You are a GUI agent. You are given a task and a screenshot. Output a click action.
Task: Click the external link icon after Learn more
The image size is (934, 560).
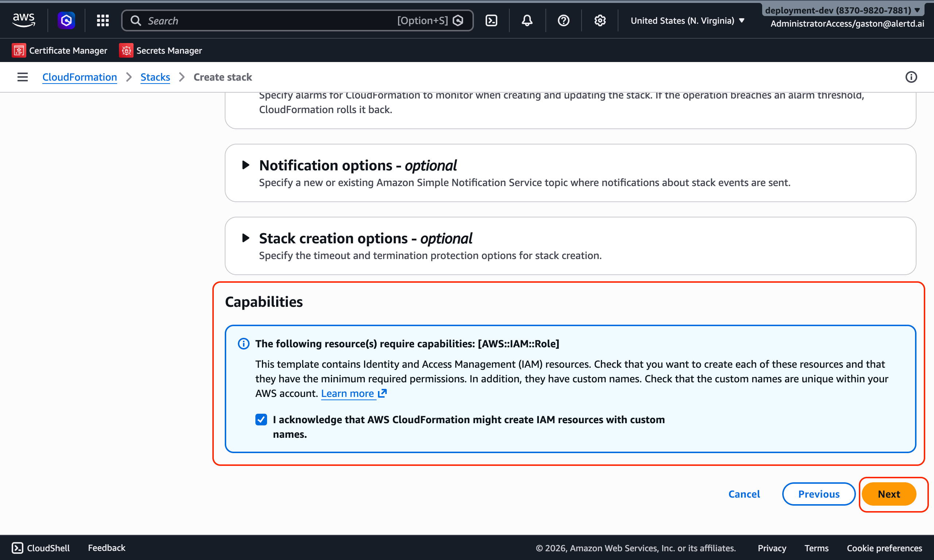coord(382,393)
